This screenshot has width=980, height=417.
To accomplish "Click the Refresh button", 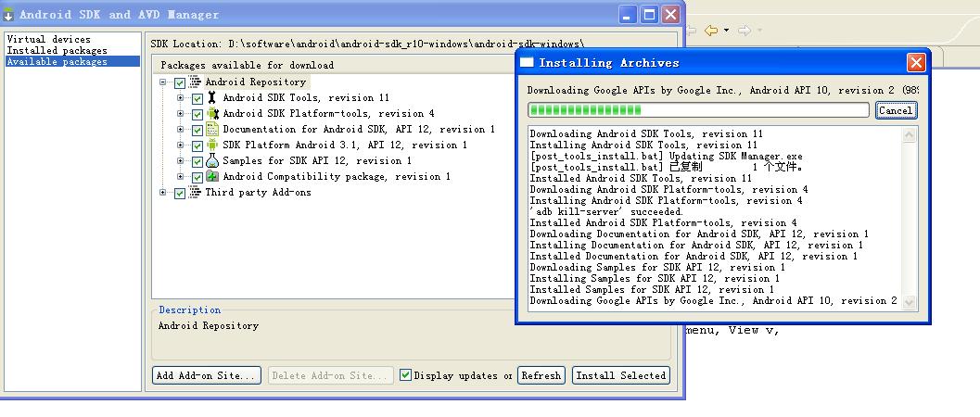I will coord(541,375).
